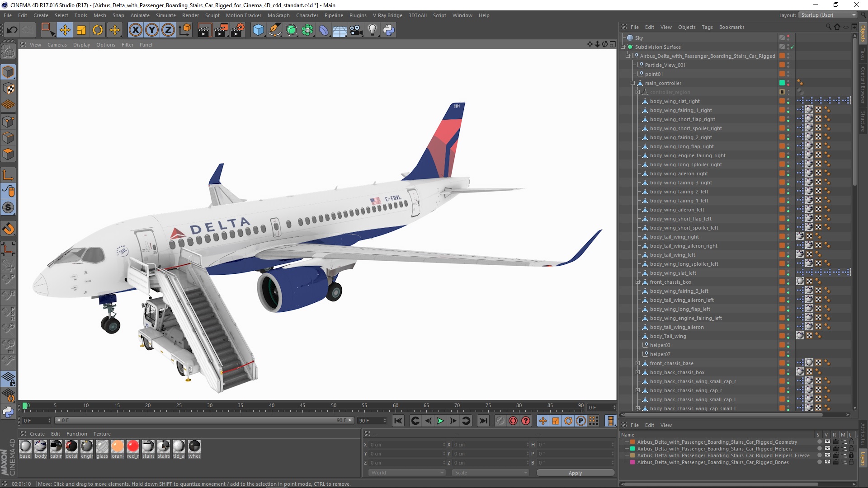Viewport: 868px width, 488px height.
Task: Toggle visibility of Rigged_Geometry layer
Action: coord(827,442)
